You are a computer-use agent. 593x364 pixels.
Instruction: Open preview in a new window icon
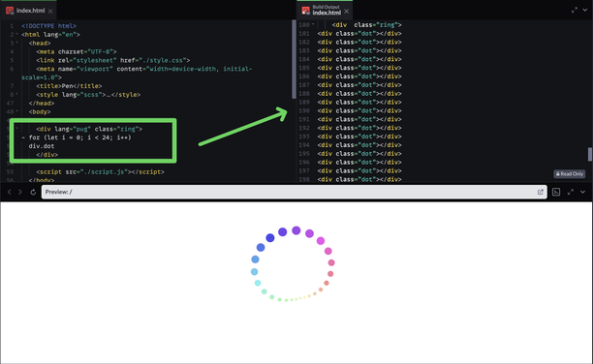point(540,192)
